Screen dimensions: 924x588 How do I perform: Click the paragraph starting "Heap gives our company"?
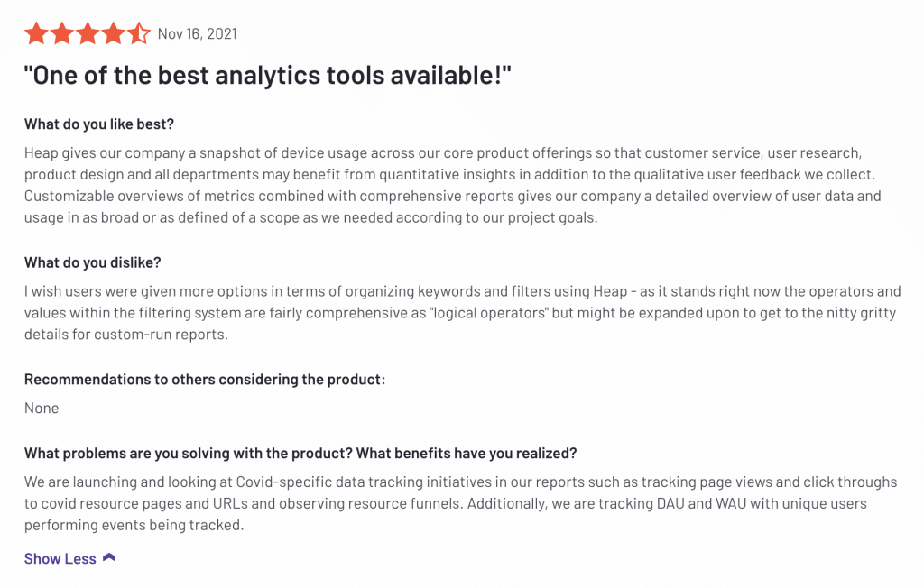[x=451, y=185]
